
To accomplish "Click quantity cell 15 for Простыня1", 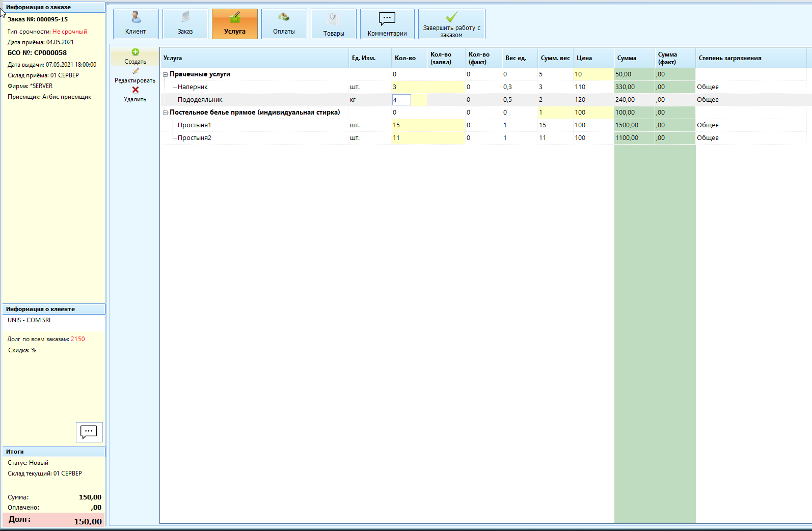I will (409, 125).
